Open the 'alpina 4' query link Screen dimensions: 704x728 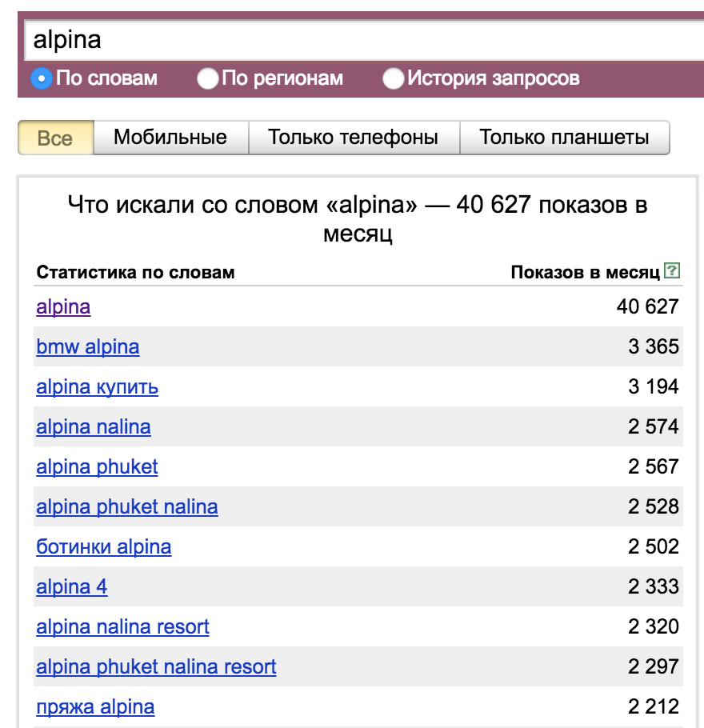(72, 587)
